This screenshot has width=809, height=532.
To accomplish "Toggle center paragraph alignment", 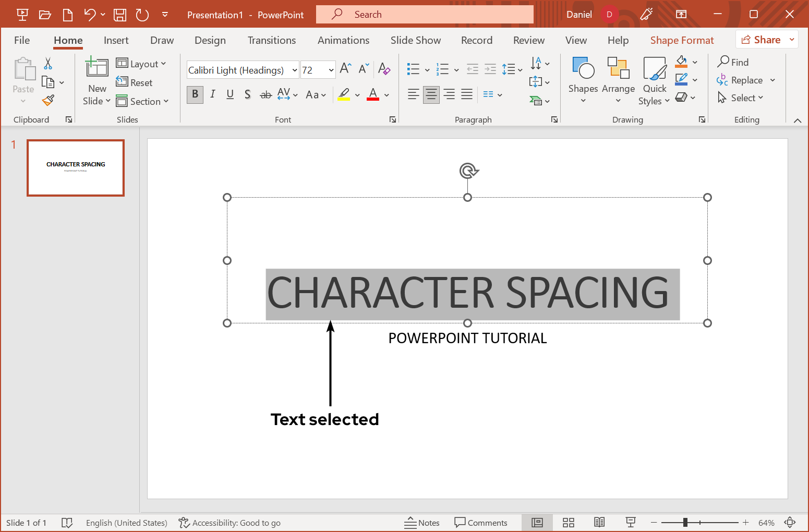I will 431,94.
